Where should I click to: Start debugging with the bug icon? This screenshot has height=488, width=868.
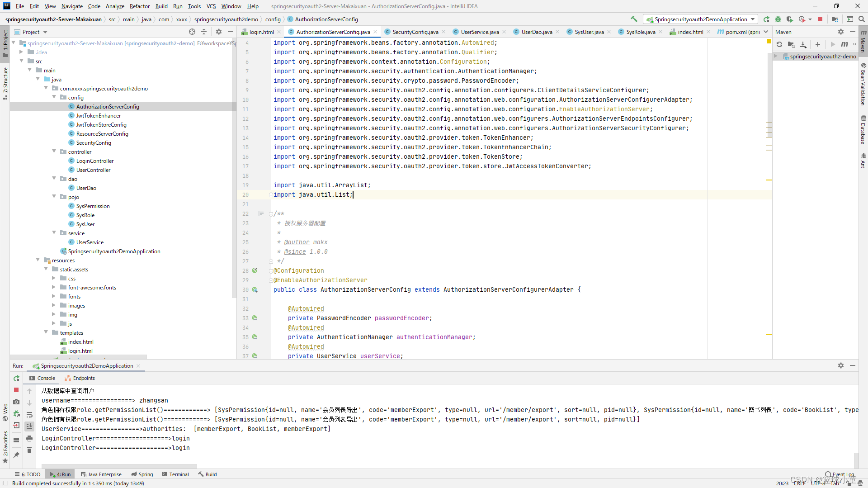pyautogui.click(x=778, y=19)
